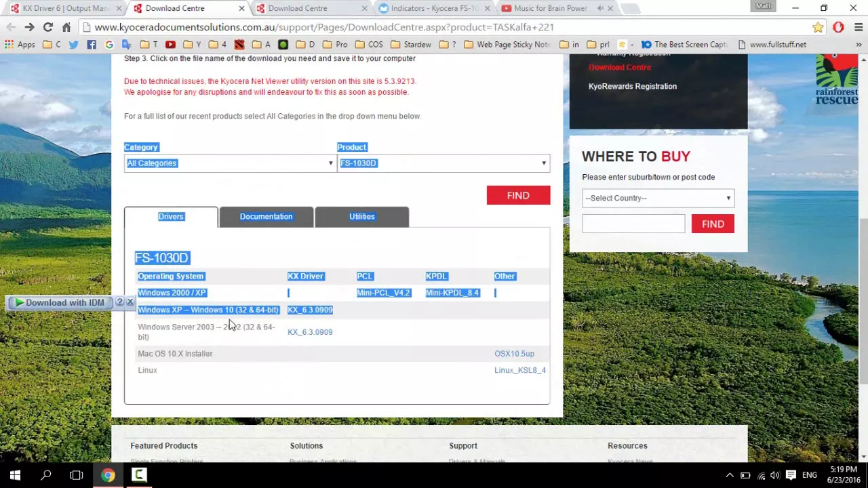Switch to the Utilities tab

tap(361, 217)
